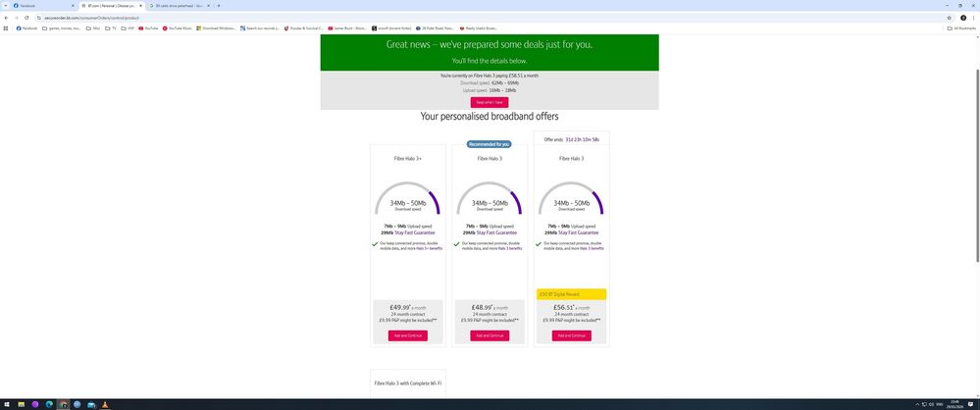Click the speed gauge in the £48.99 card
Screen dimensions: 980x410
click(490, 198)
